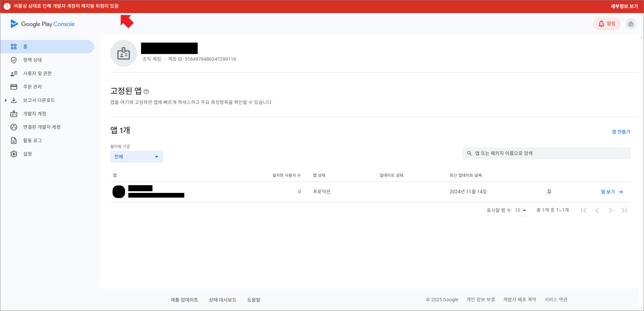
Task: Open 주문 관리 from the sidebar
Action: click(x=14, y=87)
